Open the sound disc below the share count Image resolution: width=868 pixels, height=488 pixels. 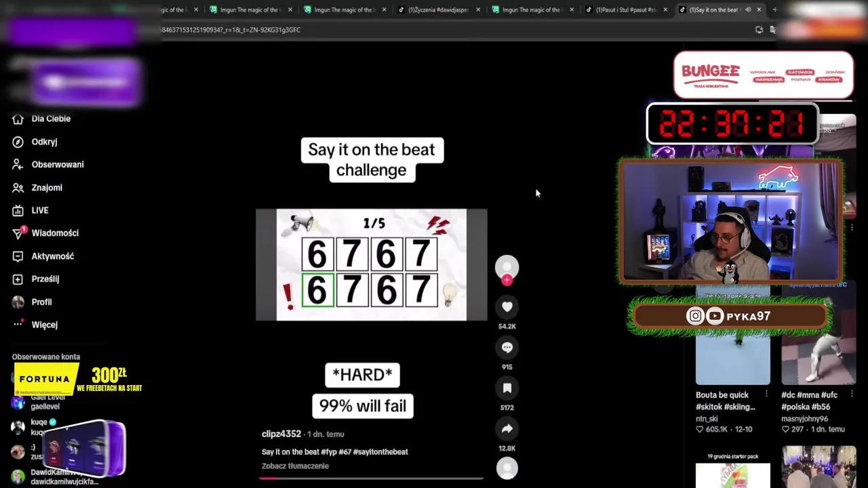pyautogui.click(x=507, y=468)
